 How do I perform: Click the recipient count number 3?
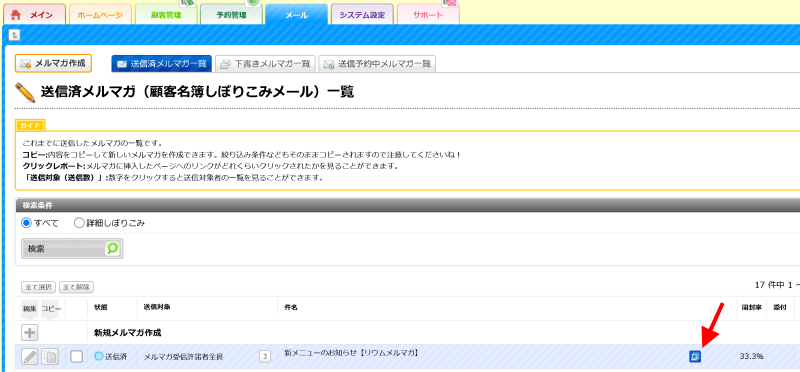point(265,357)
